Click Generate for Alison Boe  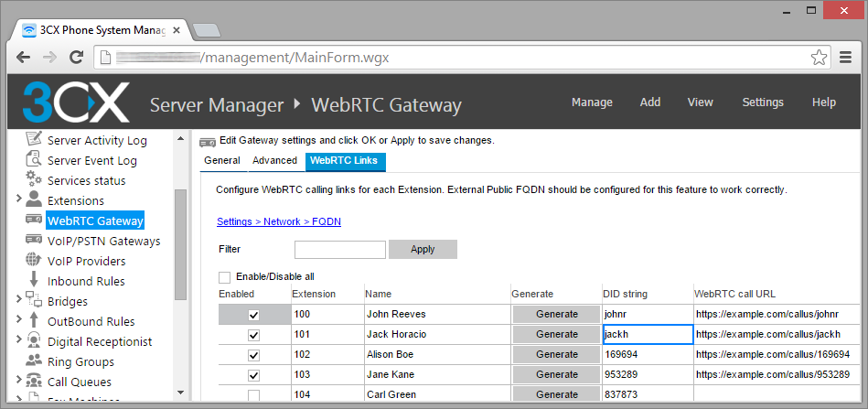coord(557,354)
